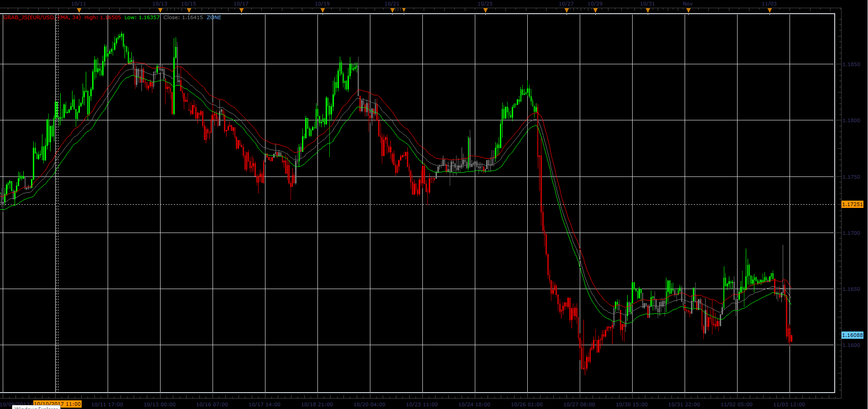Image resolution: width=868 pixels, height=409 pixels.
Task: Click the orange marker under date 10/11
Action: [79, 10]
